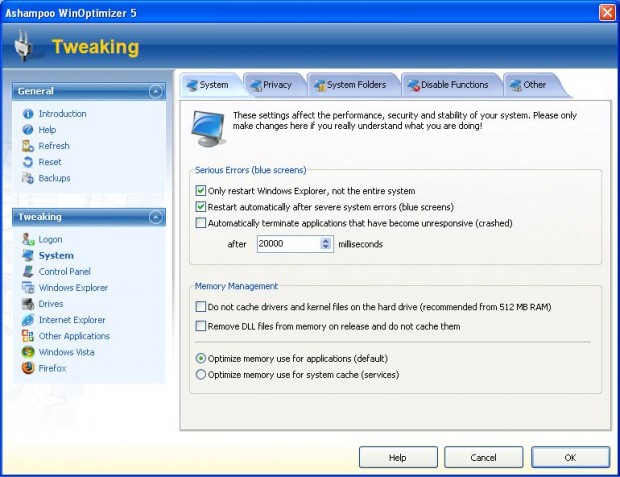Click the large monitor icon beside the warning
620x477 pixels.
[208, 129]
